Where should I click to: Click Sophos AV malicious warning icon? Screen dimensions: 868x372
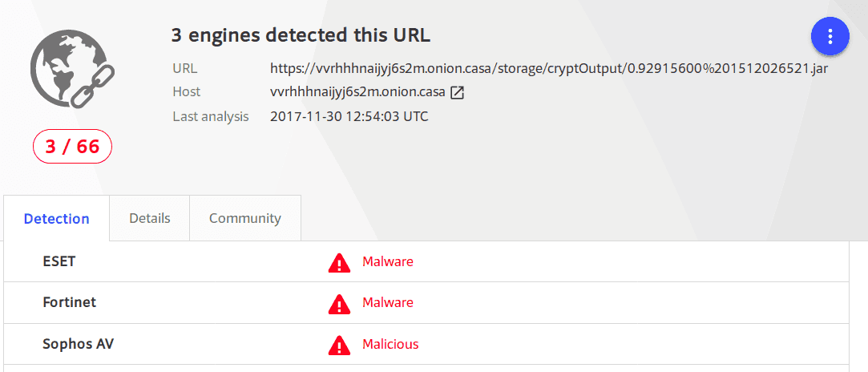pyautogui.click(x=339, y=346)
